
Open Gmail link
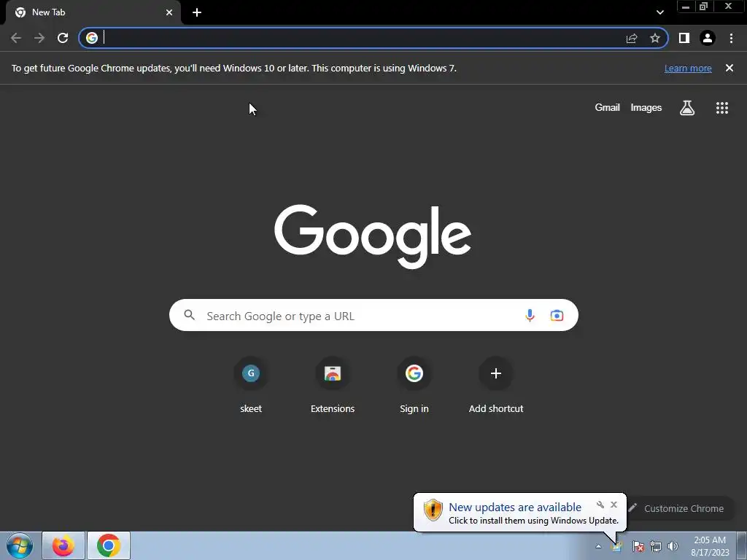[607, 108]
